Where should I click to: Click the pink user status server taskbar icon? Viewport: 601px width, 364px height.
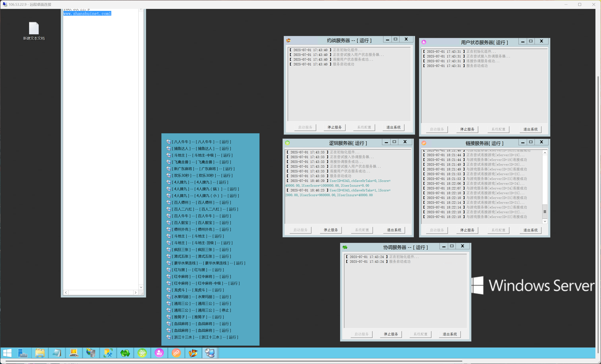[159, 353]
